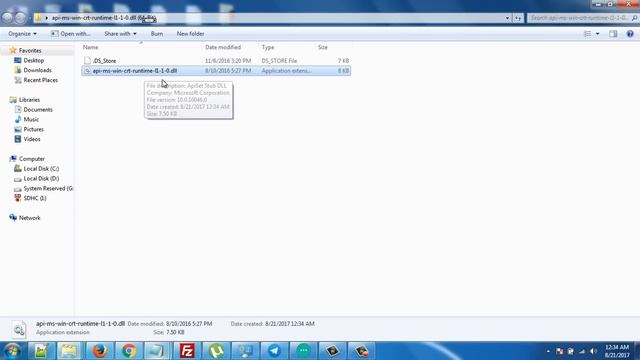The width and height of the screenshot is (640, 360).
Task: Click the network icon in system tray
Action: coord(582,351)
